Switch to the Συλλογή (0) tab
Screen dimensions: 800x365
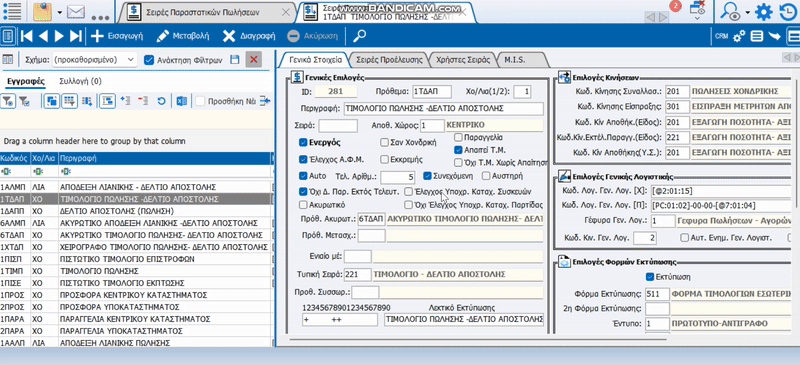point(80,81)
